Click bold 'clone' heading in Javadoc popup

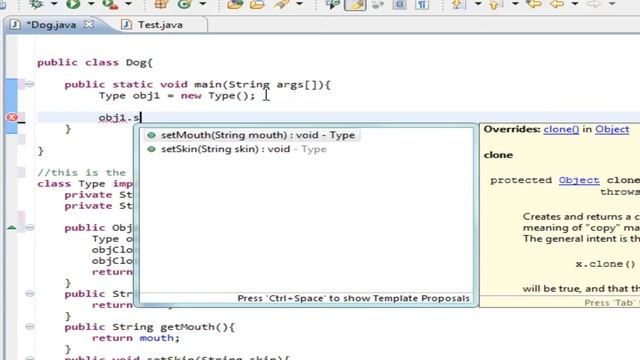[x=498, y=155]
